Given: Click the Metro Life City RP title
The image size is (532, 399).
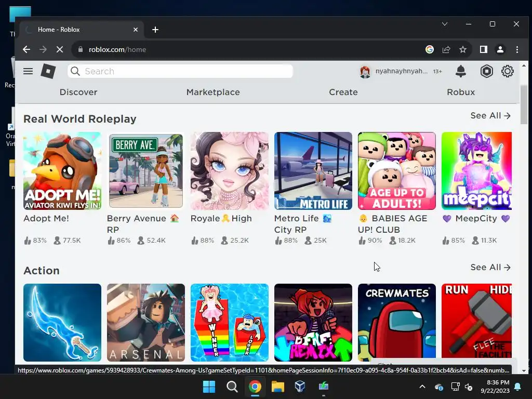Looking at the screenshot, I should click(303, 224).
